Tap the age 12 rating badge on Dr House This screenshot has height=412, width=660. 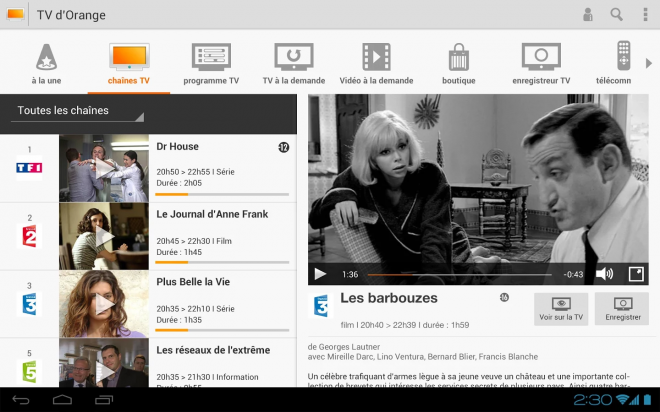click(284, 147)
